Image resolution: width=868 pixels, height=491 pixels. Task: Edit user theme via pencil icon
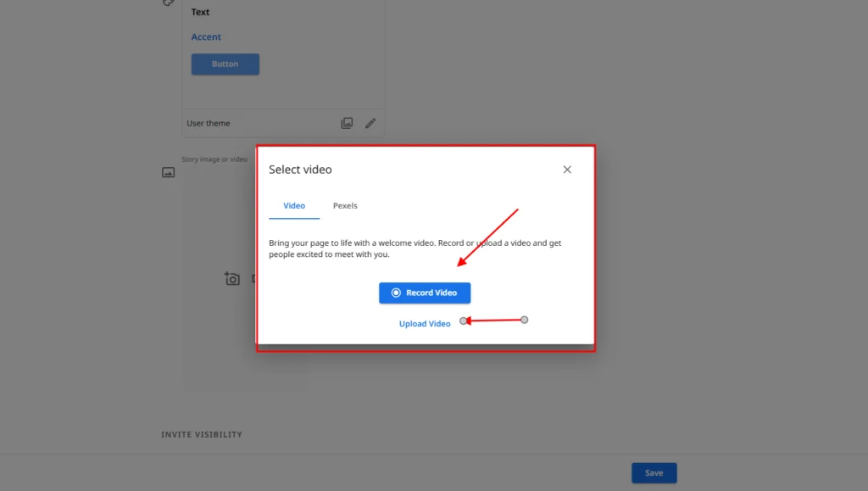tap(370, 124)
